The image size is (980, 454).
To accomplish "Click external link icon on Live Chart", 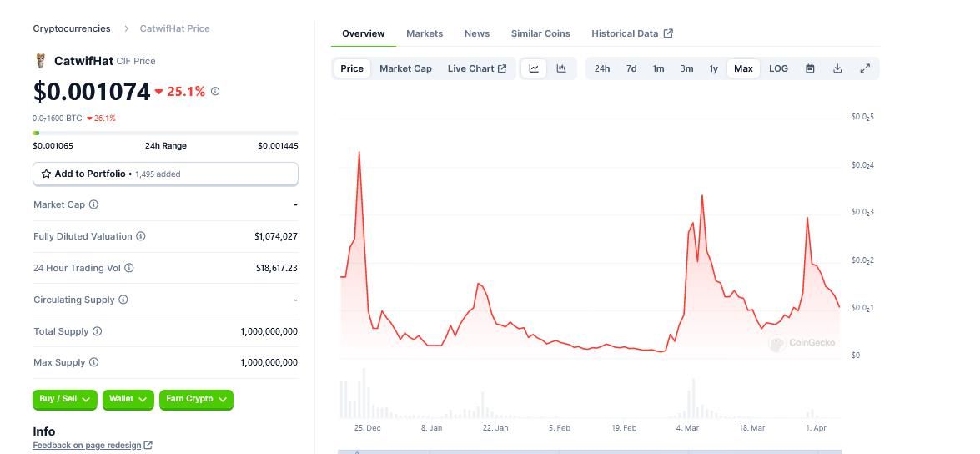I will 502,68.
